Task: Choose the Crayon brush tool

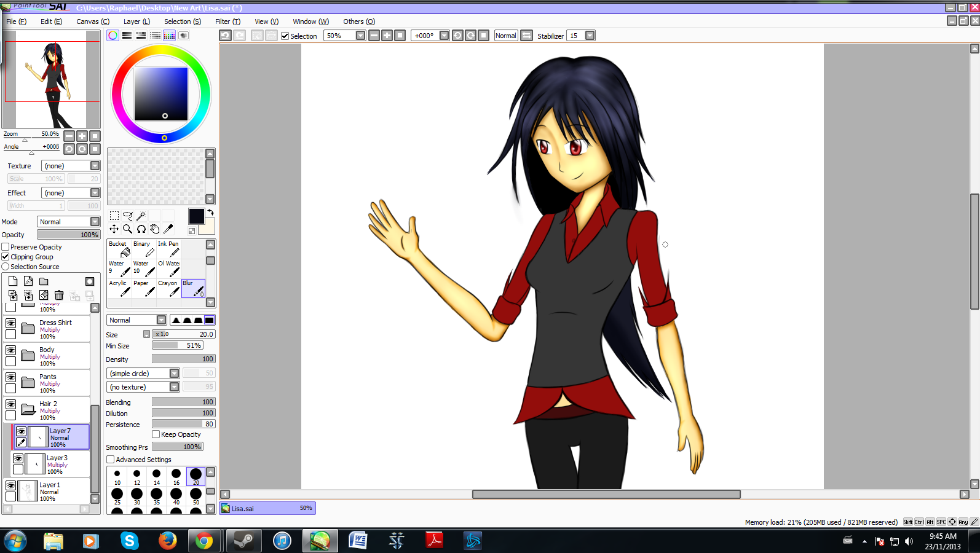Action: 168,288
